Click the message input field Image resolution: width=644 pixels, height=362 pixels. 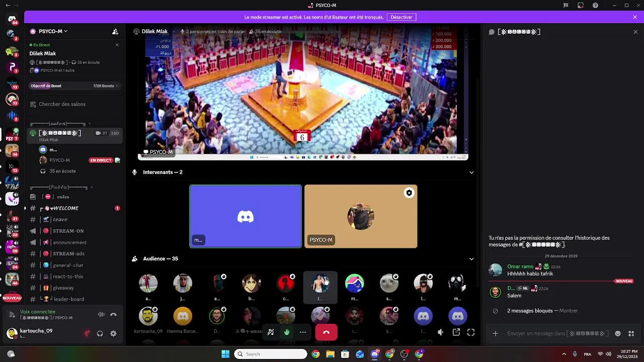coord(557,333)
